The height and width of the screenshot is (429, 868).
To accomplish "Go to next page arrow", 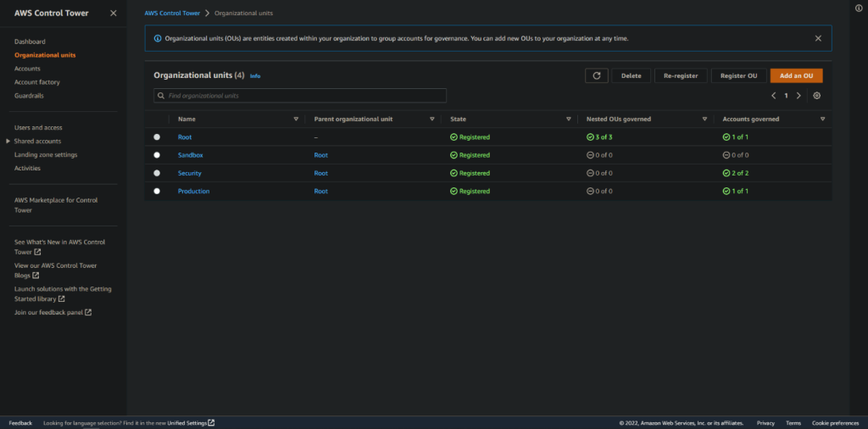I will (x=798, y=95).
